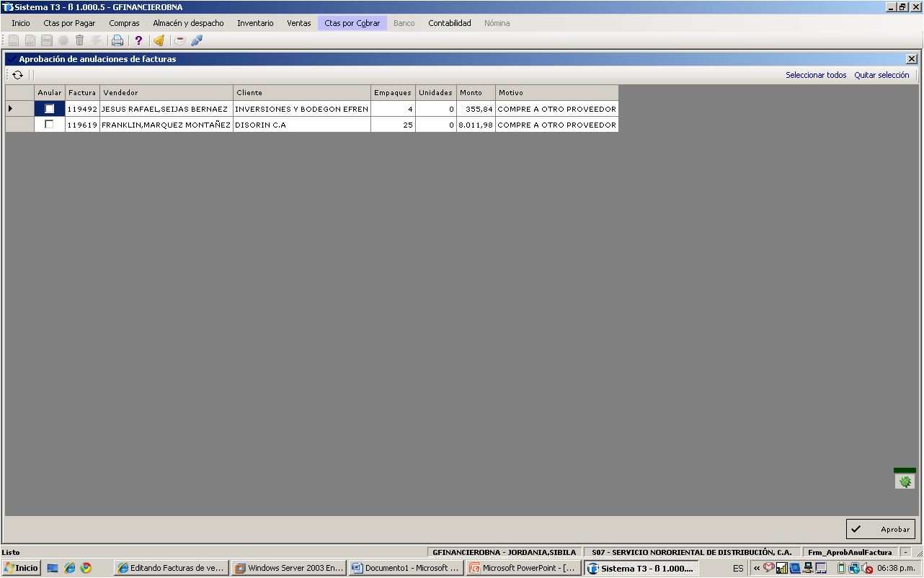Select amount cell 8.011,98
Screen dimensions: 924x578
point(476,125)
